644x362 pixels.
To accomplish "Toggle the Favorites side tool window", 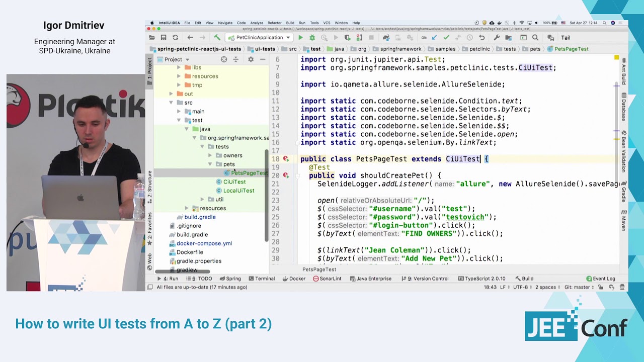I will coord(149,228).
